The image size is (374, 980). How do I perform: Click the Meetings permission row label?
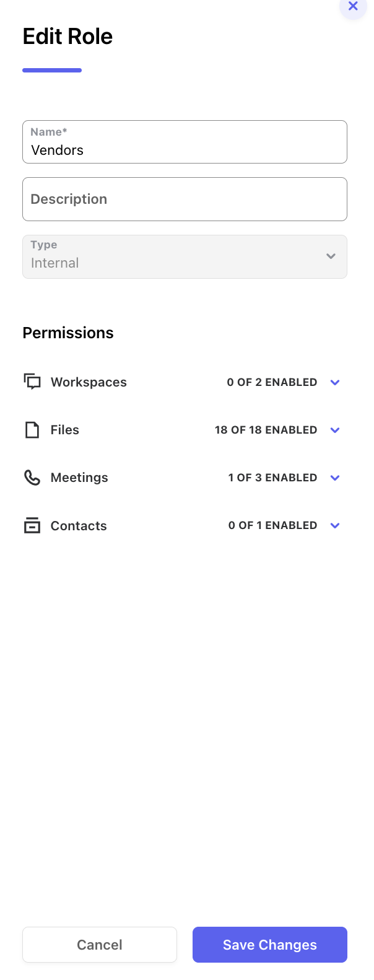pyautogui.click(x=79, y=478)
